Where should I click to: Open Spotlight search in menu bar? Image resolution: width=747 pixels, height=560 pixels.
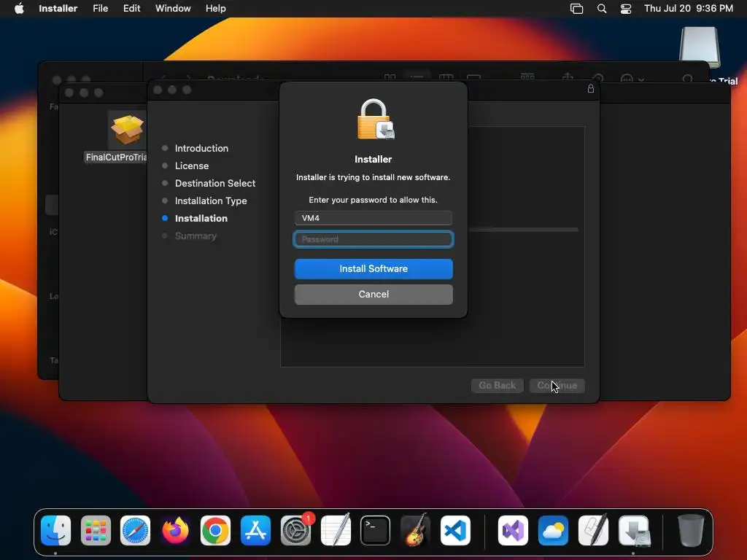[602, 9]
